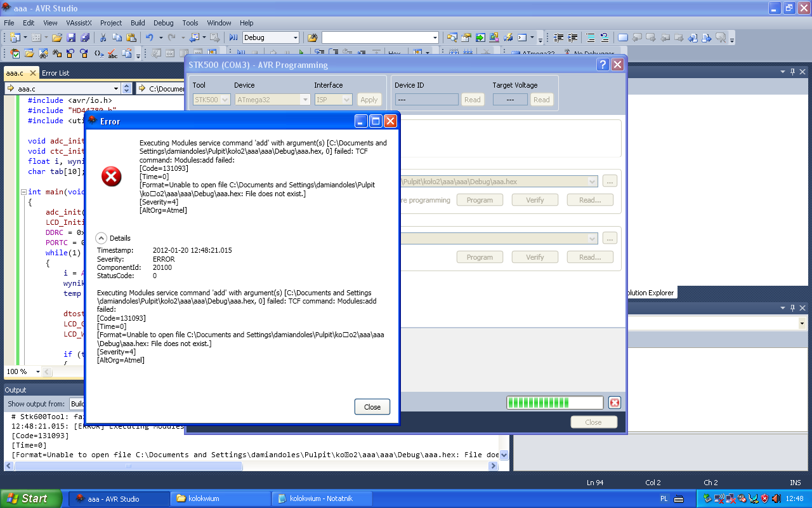Click the Timestamp value in Error details
812x508 pixels.
(x=192, y=250)
